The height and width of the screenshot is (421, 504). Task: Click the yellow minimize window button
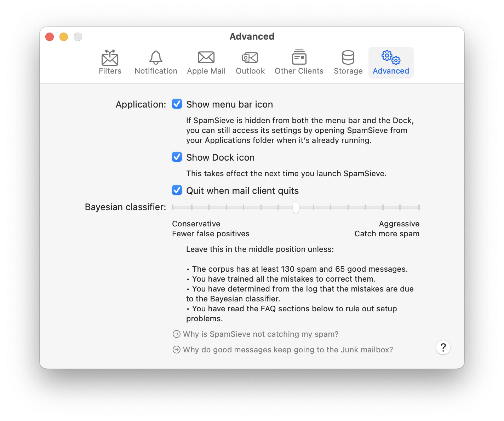tap(64, 37)
